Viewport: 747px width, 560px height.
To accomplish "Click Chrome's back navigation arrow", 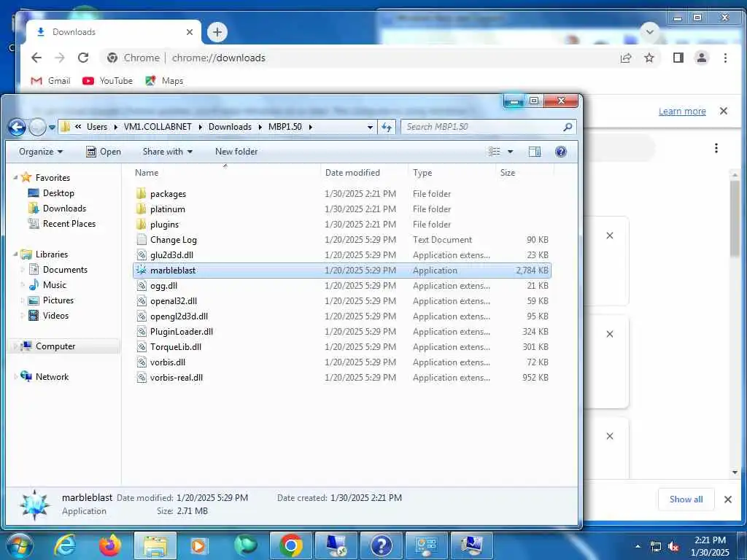I will coord(36,58).
